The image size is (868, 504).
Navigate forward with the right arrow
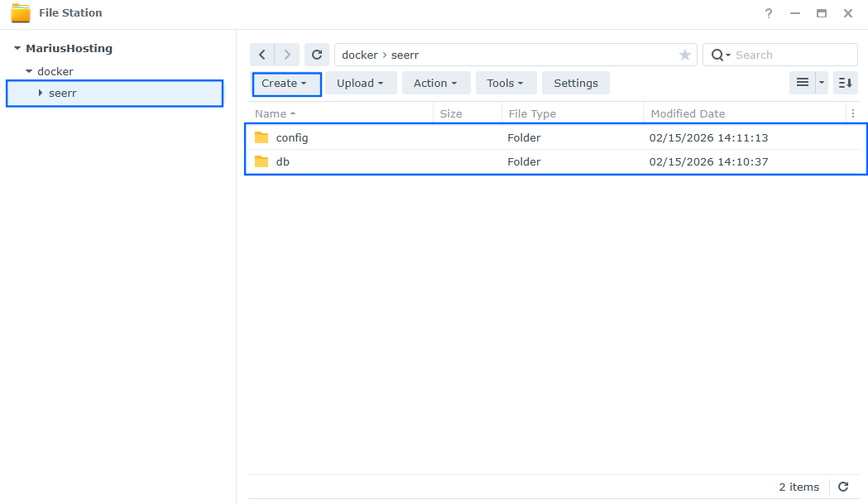coord(287,54)
